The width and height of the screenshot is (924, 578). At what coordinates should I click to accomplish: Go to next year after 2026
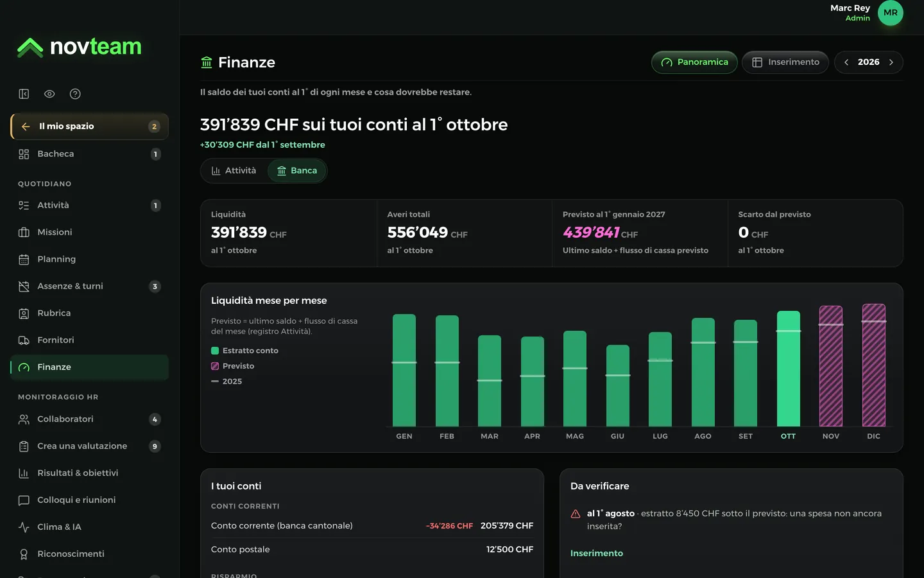(891, 62)
